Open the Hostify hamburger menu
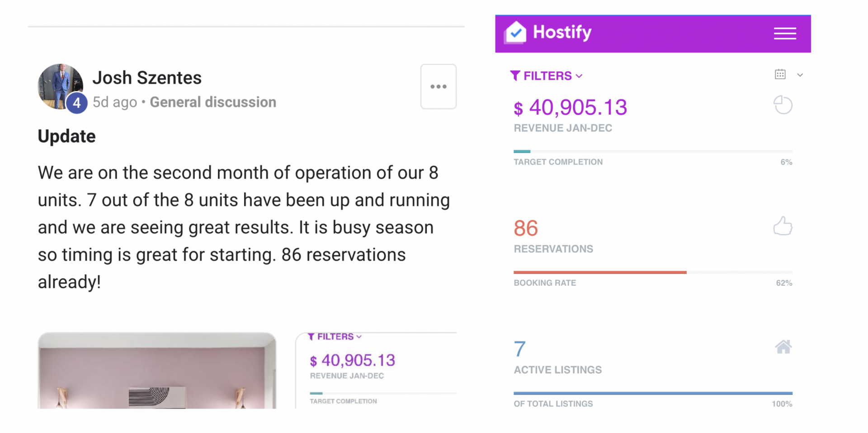868x433 pixels. (784, 33)
